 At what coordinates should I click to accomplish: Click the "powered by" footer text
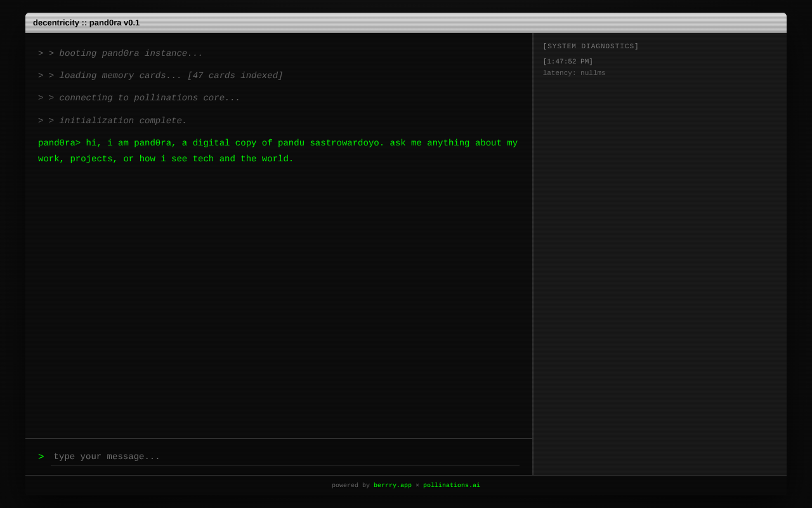[350, 486]
